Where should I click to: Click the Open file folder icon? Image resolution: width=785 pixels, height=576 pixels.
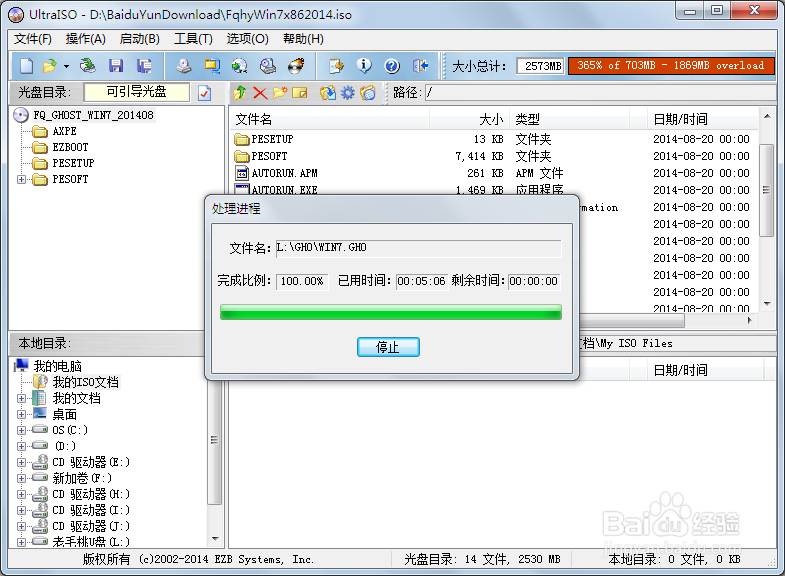(x=50, y=66)
